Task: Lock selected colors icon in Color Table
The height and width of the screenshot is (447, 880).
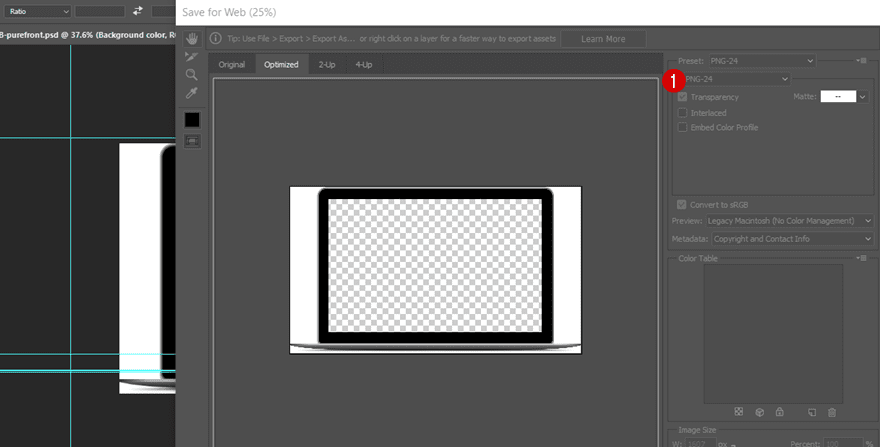Action: [780, 412]
